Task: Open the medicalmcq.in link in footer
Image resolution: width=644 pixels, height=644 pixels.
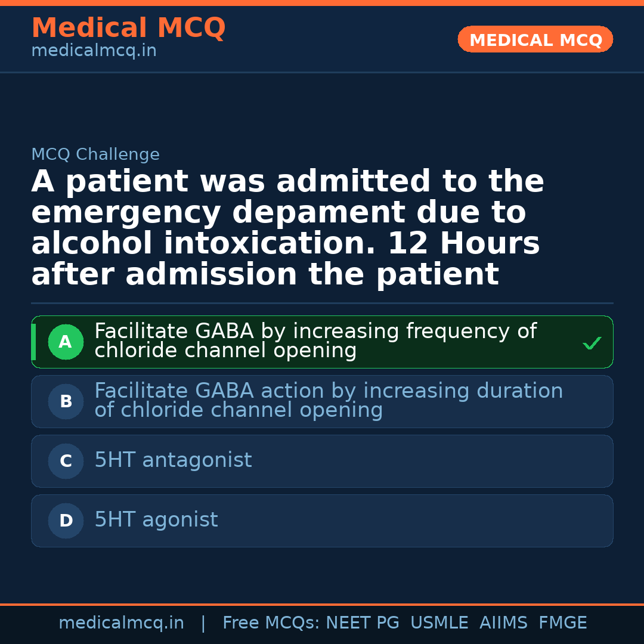Action: click(x=121, y=623)
